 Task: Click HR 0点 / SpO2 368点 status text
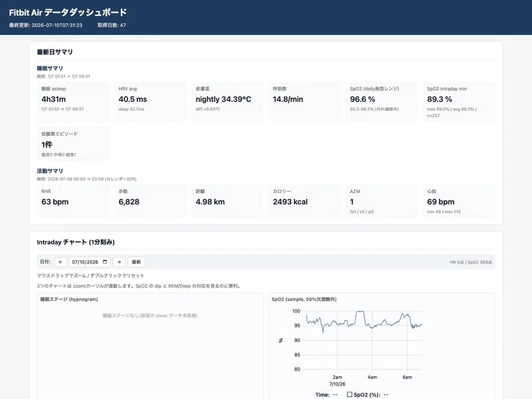471,262
